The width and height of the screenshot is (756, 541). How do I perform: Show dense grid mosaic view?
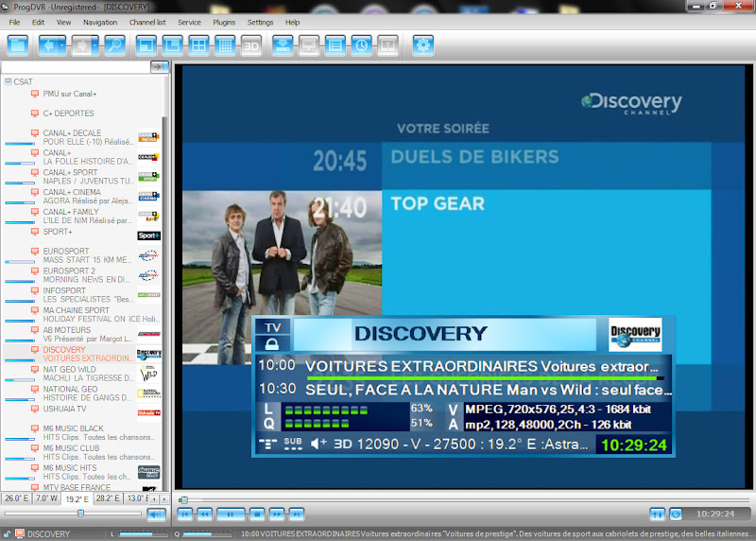tap(225, 45)
